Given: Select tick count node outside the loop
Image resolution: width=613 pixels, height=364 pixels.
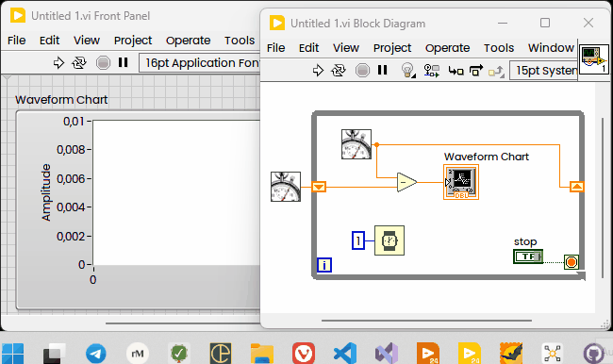Looking at the screenshot, I should point(286,187).
